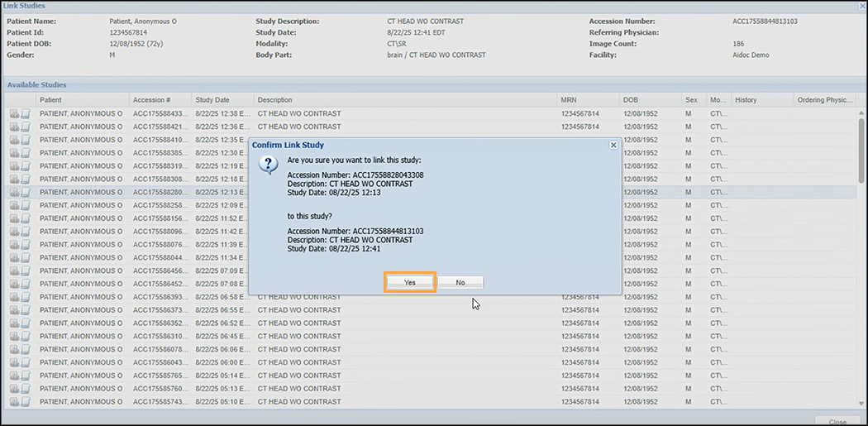This screenshot has width=868, height=426.
Task: Click the Ordering Physician column header
Action: 823,100
